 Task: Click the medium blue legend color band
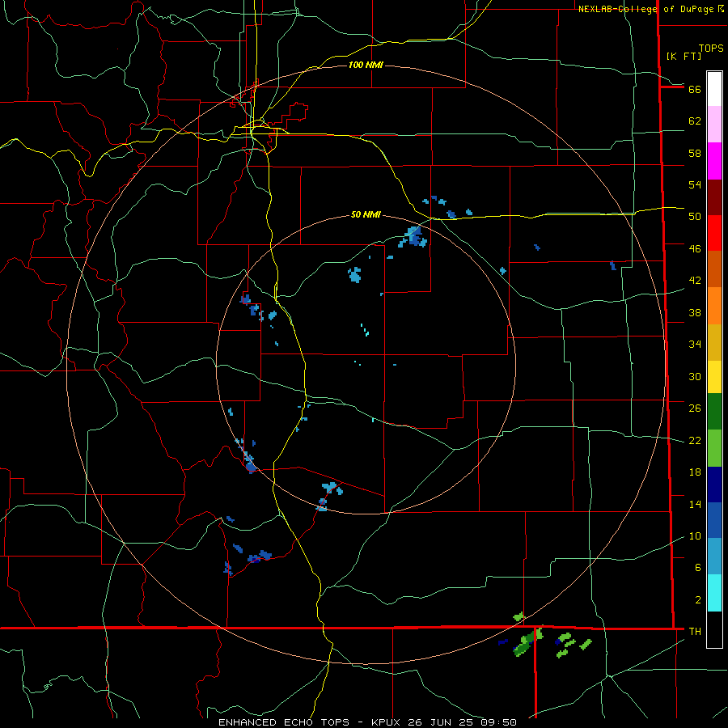[x=714, y=520]
